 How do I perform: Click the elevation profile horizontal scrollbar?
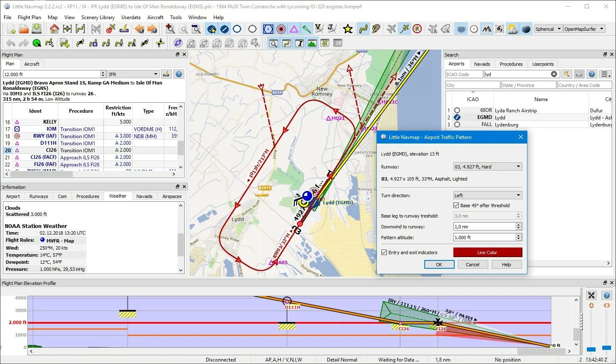tap(300, 352)
